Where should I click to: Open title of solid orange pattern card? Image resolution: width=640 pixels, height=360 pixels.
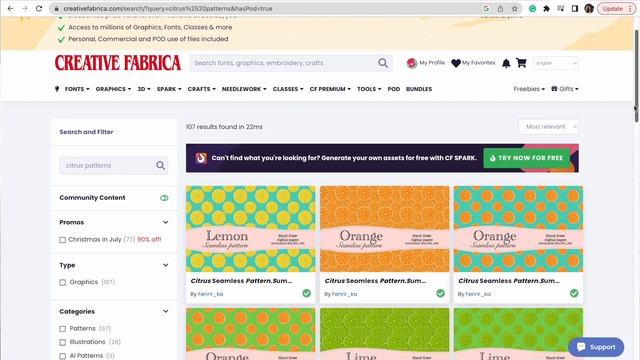375,281
